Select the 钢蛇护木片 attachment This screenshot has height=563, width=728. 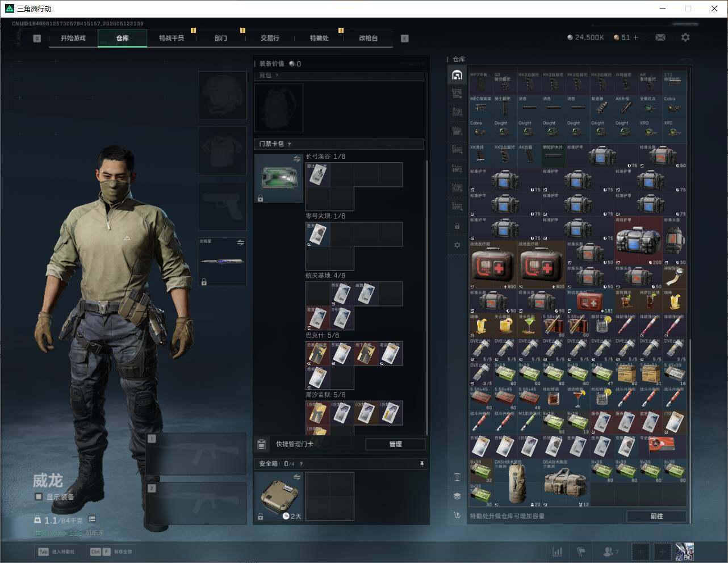tap(554, 156)
